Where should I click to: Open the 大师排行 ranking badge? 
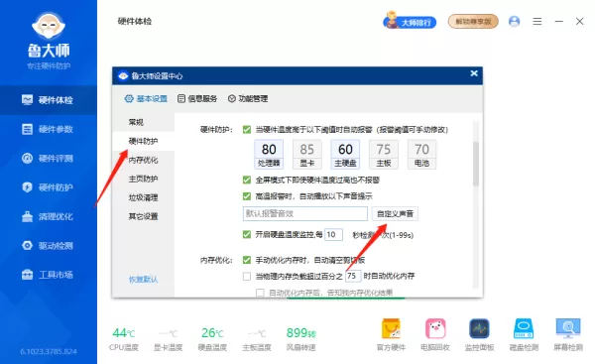[x=410, y=22]
